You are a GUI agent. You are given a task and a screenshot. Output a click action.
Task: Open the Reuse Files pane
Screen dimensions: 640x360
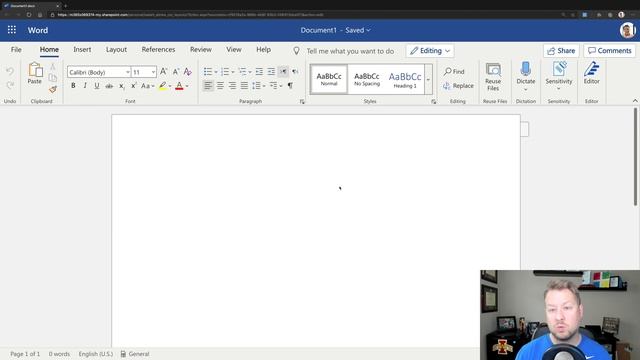coord(493,77)
